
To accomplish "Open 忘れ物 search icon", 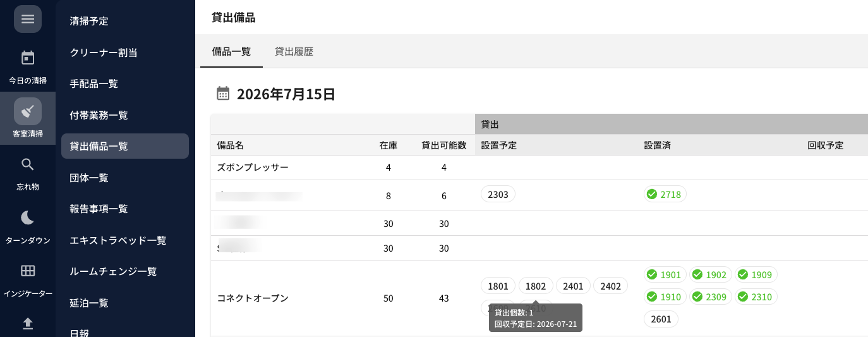I will 28,164.
